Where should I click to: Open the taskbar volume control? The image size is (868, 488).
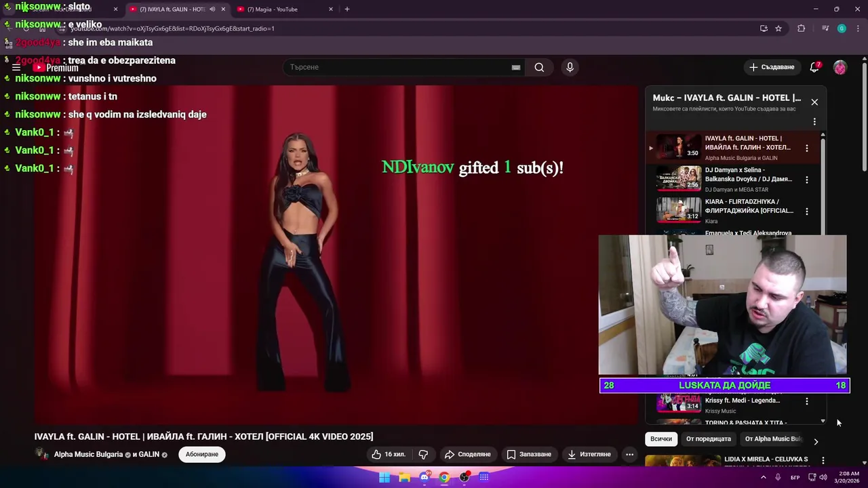(823, 477)
